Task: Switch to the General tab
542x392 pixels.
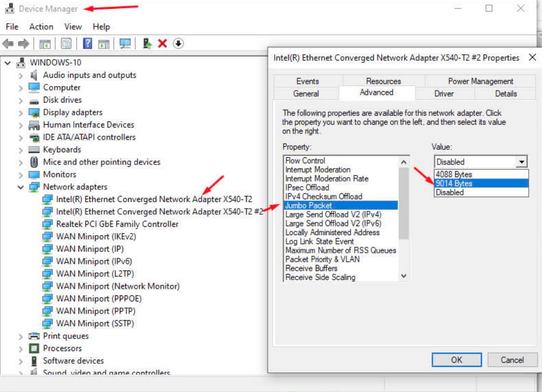Action: [306, 94]
